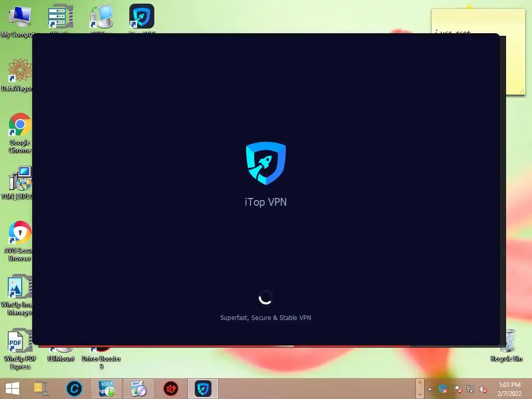532x399 pixels.
Task: Click the iTop VPN title text
Action: point(265,202)
